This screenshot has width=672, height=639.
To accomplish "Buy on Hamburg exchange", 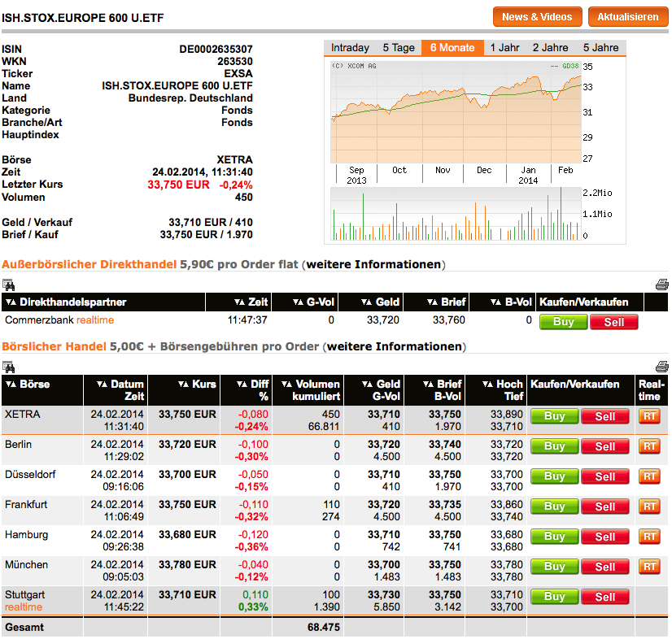I will click(x=555, y=537).
